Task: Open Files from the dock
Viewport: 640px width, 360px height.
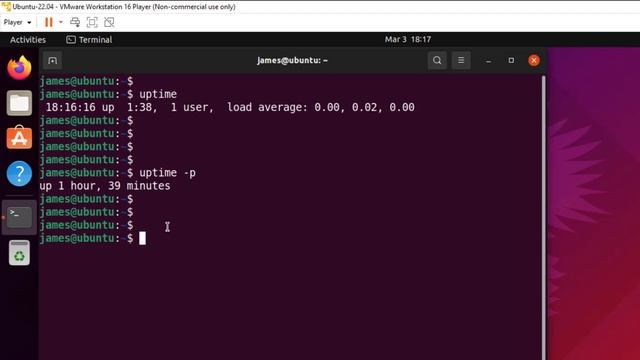Action: click(19, 103)
